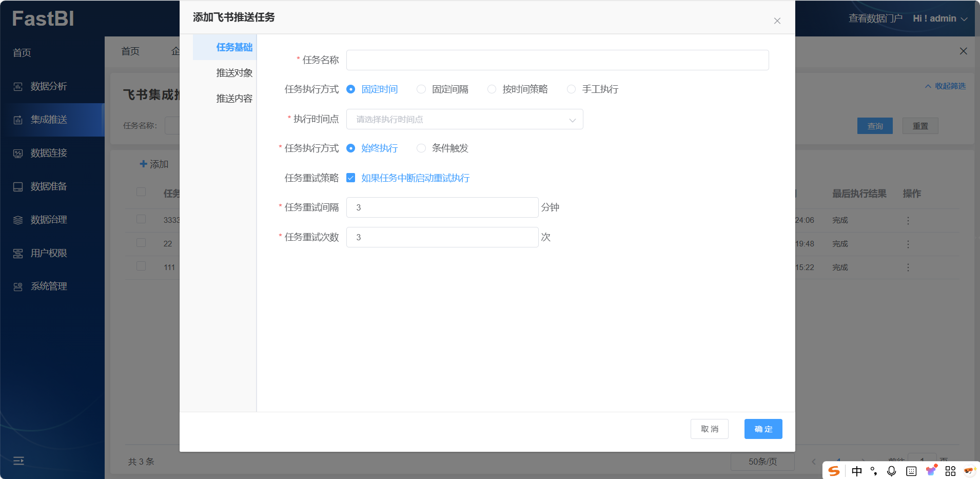The width and height of the screenshot is (980, 479).
Task: Uncheck 如果任务中断启动重试执行 checkbox
Action: click(351, 178)
